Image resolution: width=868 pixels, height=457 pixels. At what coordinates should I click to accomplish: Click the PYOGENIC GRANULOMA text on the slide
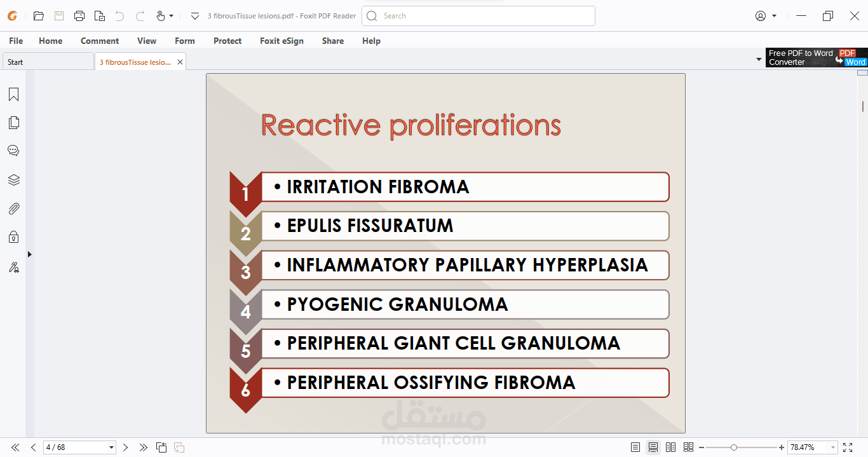click(398, 304)
